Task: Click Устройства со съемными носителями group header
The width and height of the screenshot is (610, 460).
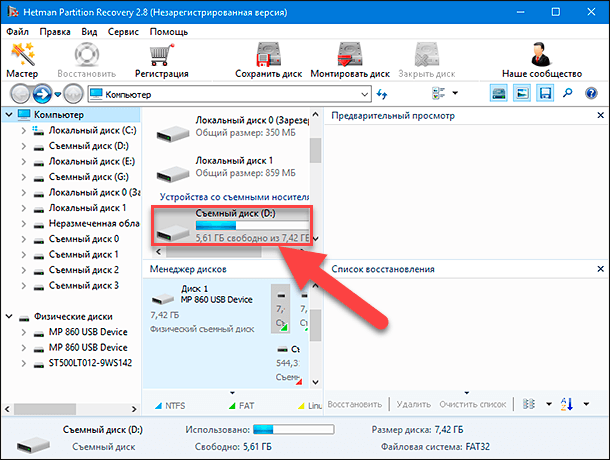Action: pyautogui.click(x=234, y=197)
